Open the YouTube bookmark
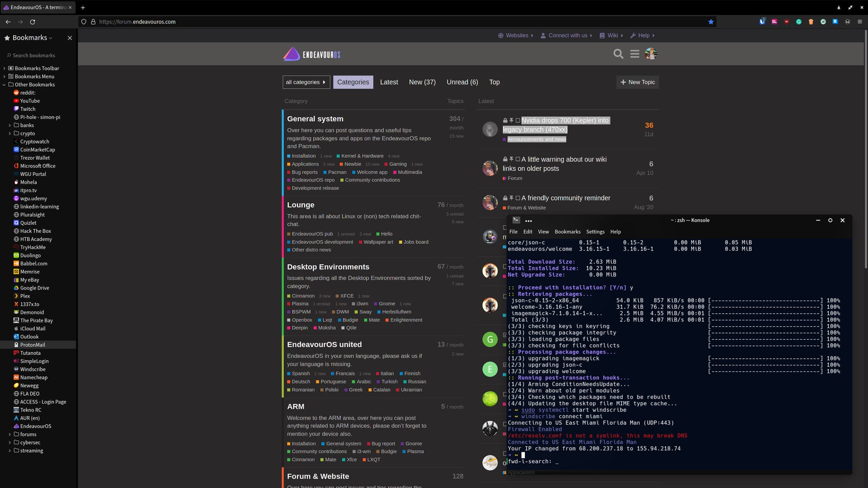Viewport: 868px width, 488px height. pyautogui.click(x=30, y=101)
